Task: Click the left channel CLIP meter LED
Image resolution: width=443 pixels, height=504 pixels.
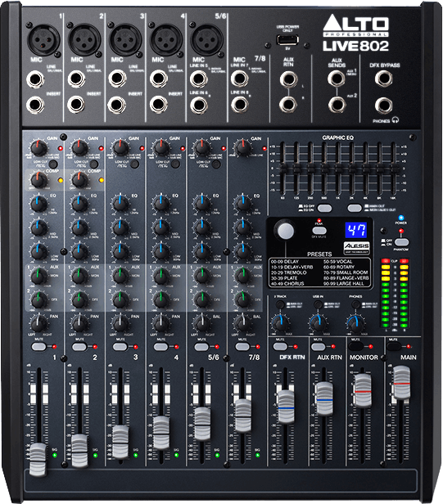Action: (386, 261)
